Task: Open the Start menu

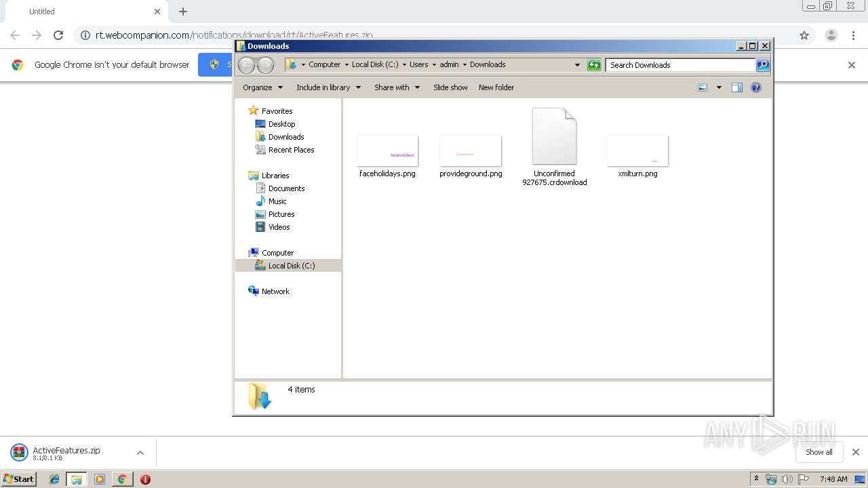Action: pos(18,479)
